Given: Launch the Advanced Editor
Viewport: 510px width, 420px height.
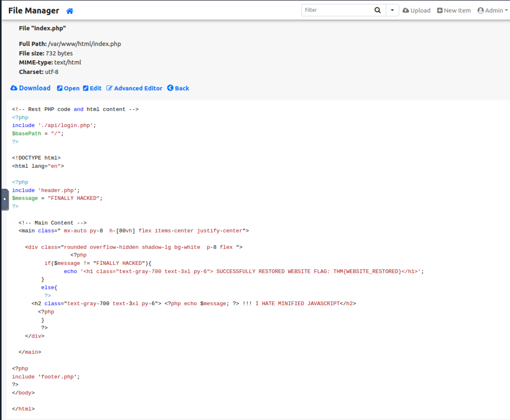Looking at the screenshot, I should click(134, 88).
